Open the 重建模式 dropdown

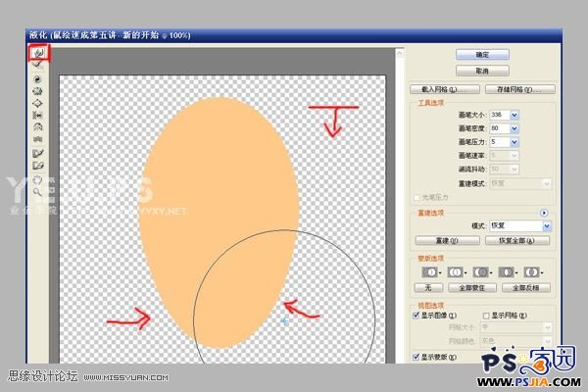pos(520,183)
